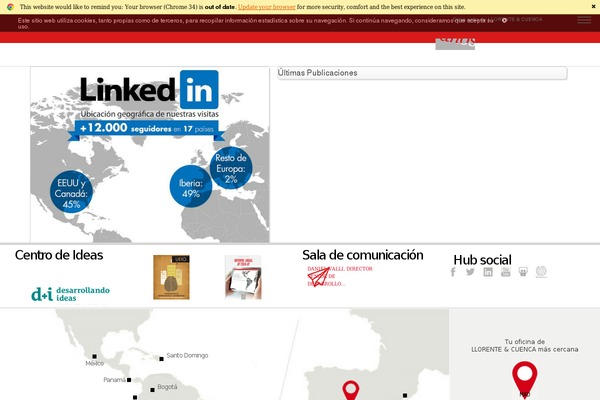Open the hamburger menu in the header
This screenshot has height=400, width=600.
pyautogui.click(x=584, y=20)
